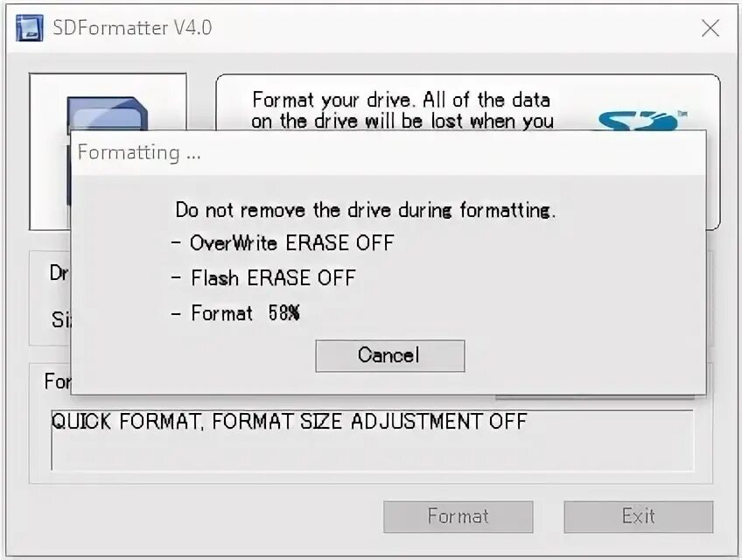Click the Option button edge under dialog

(595, 397)
